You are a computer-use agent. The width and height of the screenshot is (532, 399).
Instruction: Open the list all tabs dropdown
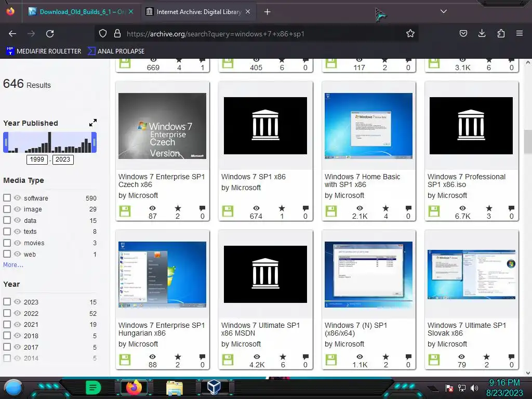coord(444,11)
